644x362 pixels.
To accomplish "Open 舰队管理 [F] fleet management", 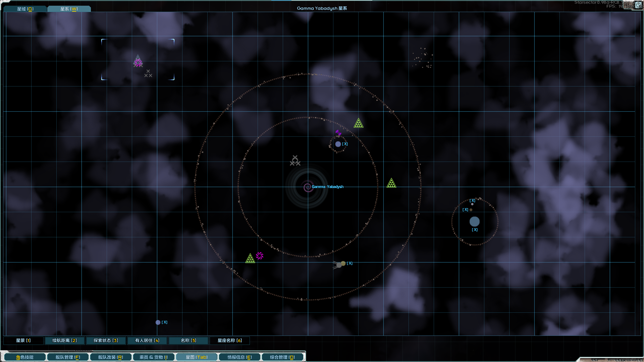I will (68, 357).
